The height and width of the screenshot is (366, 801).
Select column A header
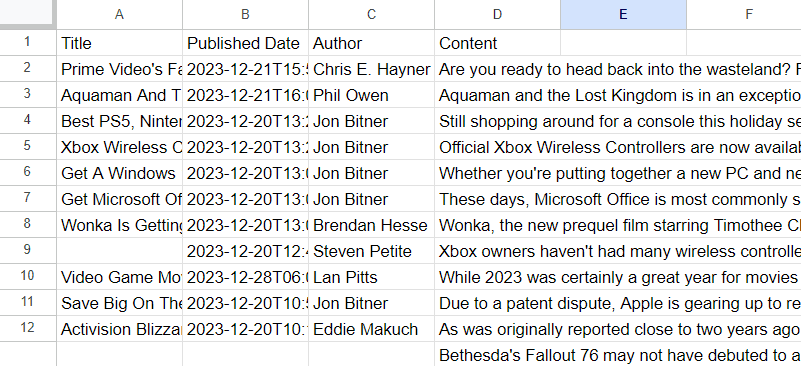tap(120, 14)
